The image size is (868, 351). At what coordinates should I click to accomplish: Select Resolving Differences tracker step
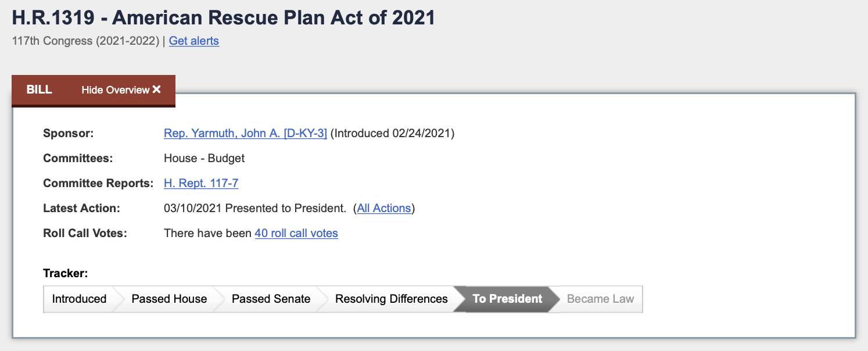(392, 299)
